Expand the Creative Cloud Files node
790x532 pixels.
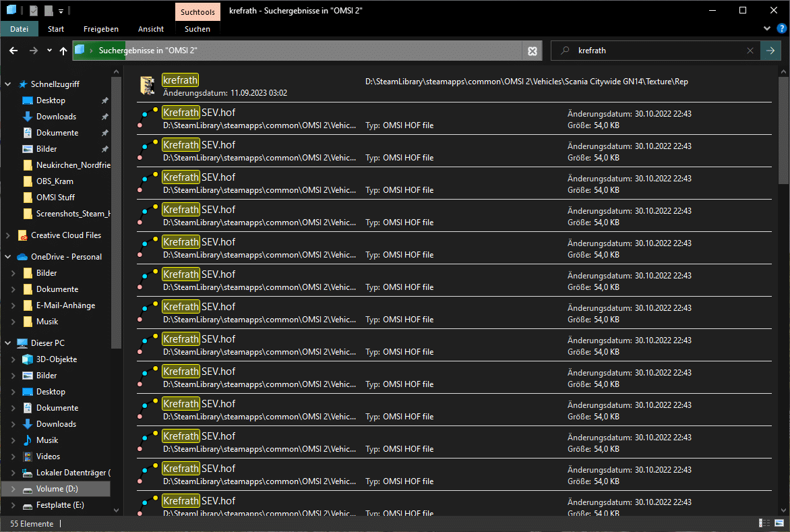7,235
